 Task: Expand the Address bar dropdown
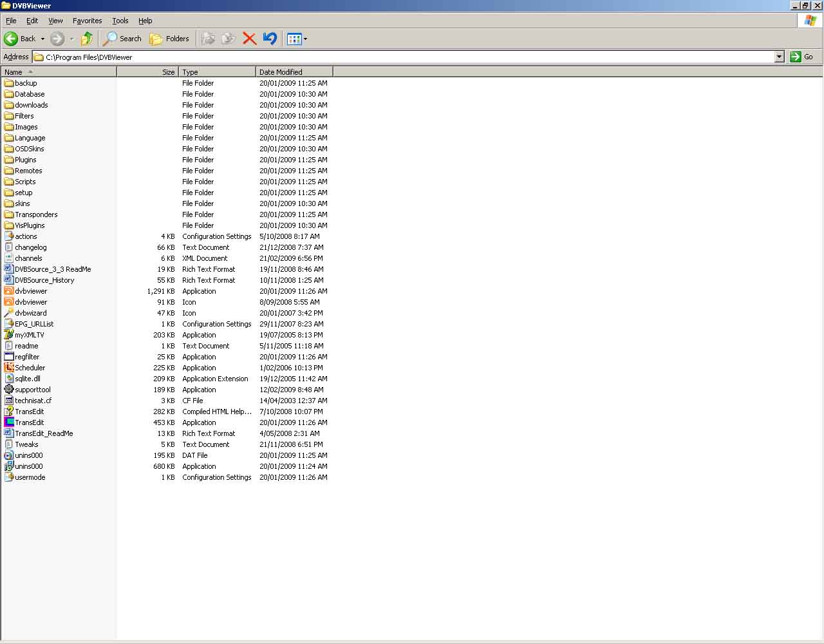pos(779,57)
